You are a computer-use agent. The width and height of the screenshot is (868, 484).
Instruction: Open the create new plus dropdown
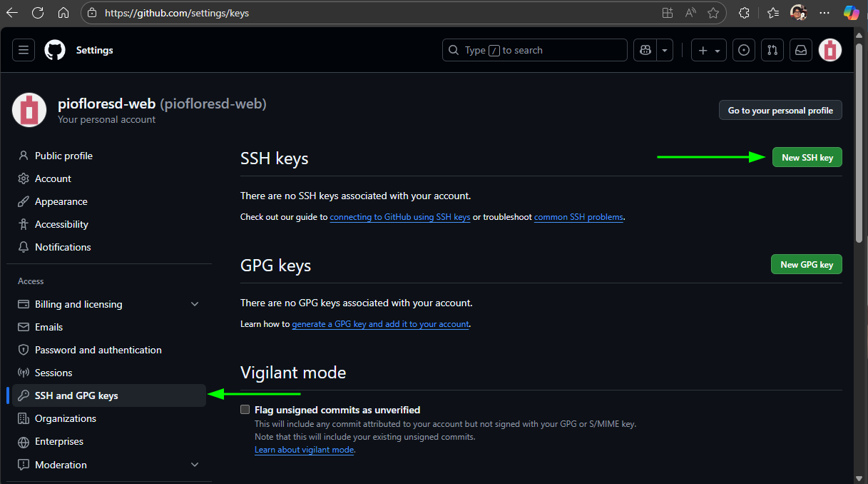pyautogui.click(x=709, y=50)
